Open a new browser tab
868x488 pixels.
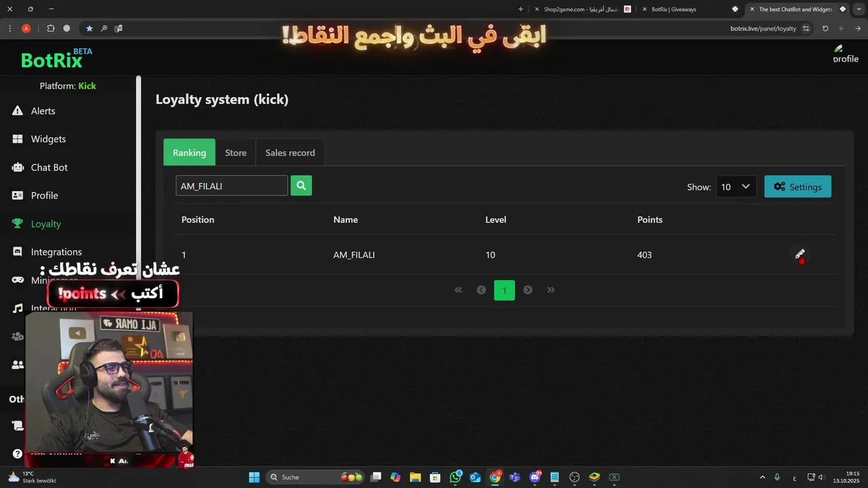tap(521, 9)
